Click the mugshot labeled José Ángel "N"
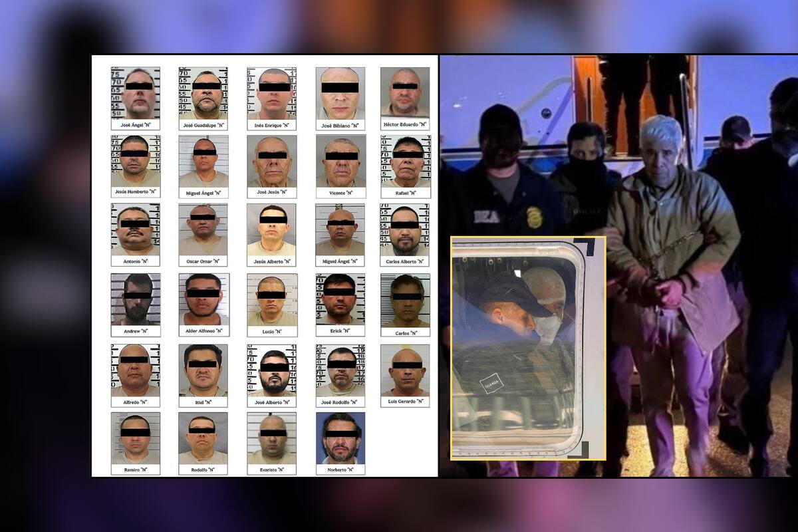 [135, 93]
